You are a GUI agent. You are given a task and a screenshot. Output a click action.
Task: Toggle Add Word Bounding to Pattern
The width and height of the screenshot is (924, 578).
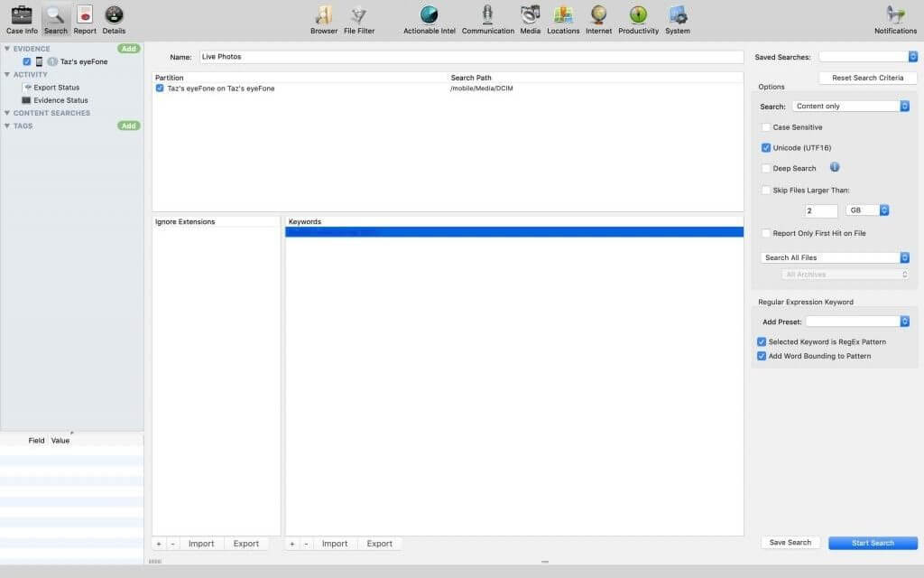(762, 356)
